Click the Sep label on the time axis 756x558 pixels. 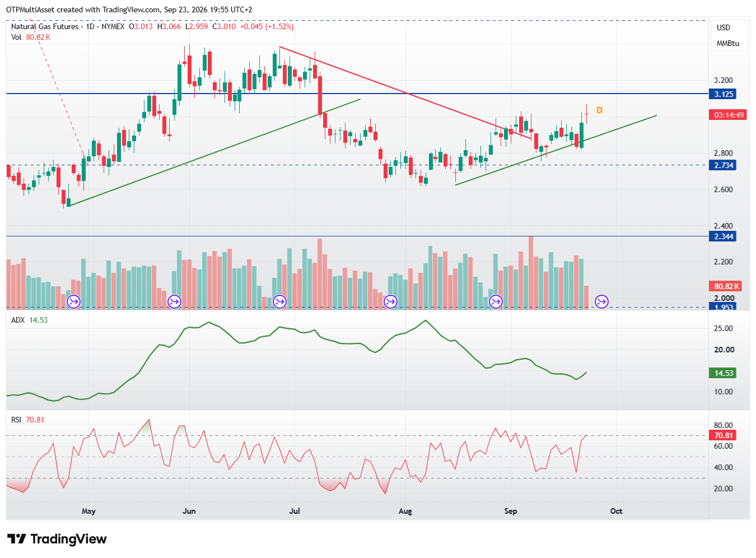(x=511, y=511)
